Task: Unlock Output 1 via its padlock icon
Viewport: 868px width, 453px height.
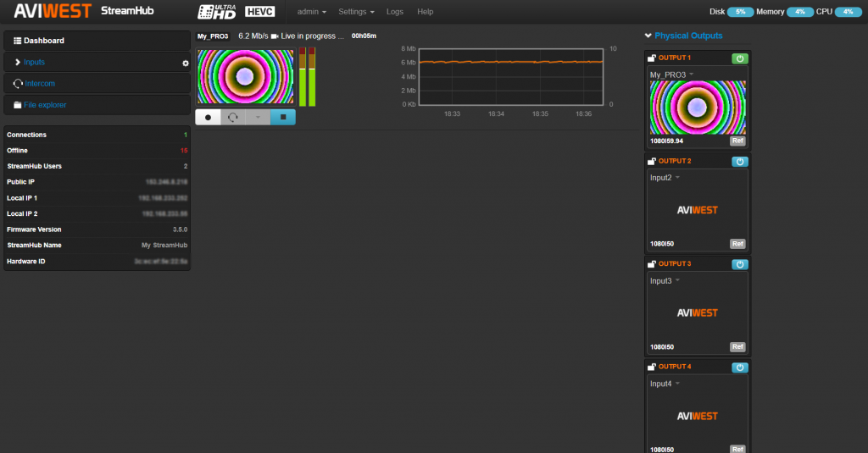Action: 652,58
